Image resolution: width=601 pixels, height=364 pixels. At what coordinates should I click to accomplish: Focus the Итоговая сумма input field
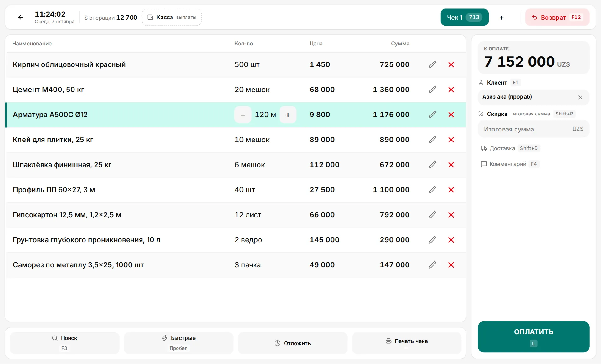[x=533, y=129]
